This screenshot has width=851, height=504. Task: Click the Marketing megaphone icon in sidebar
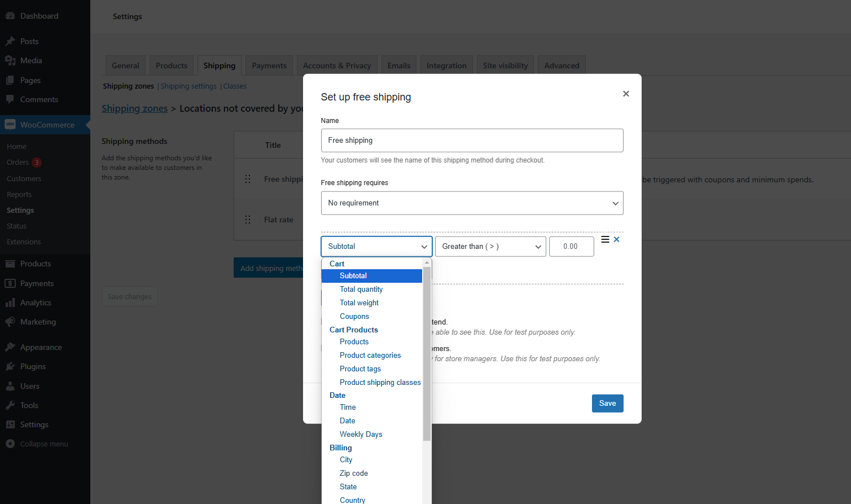pos(10,322)
